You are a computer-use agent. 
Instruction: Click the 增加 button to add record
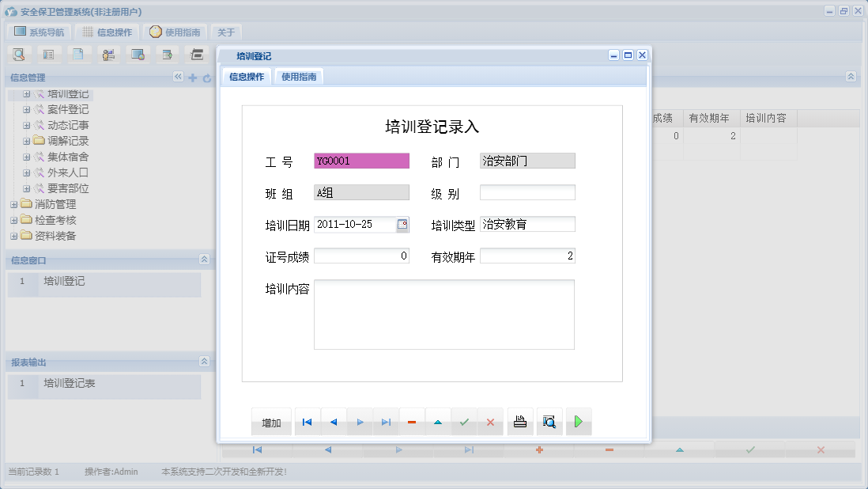[271, 422]
